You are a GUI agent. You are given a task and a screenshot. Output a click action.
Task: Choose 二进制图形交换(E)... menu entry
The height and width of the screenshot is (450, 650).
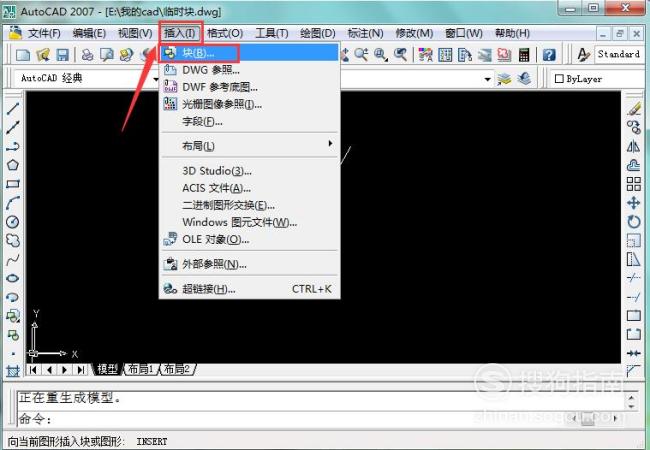coord(250,205)
